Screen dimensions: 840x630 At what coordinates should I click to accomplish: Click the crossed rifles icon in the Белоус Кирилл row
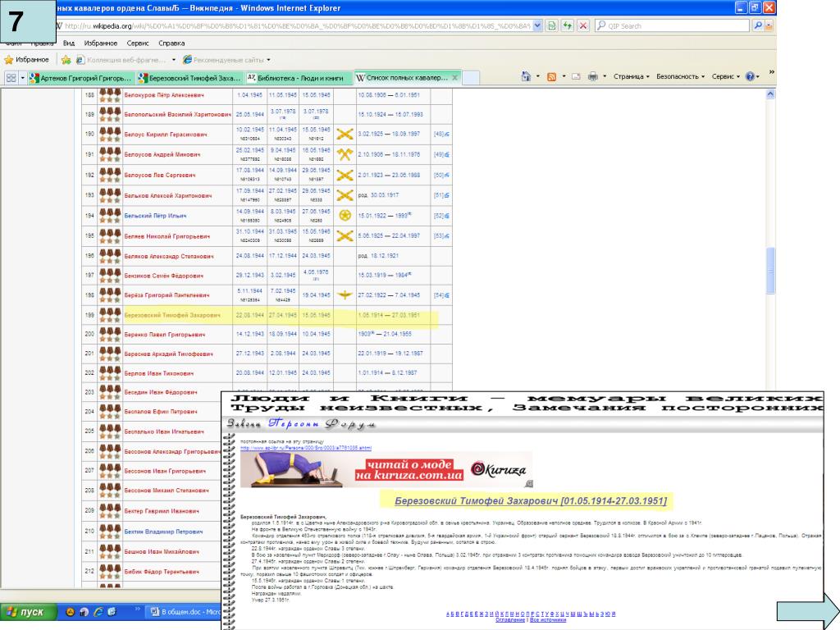pos(345,134)
